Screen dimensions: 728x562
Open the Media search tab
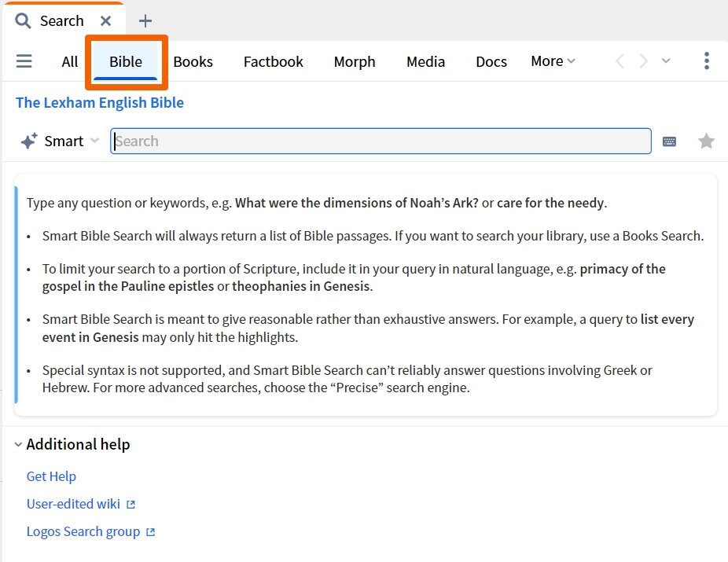coord(425,61)
